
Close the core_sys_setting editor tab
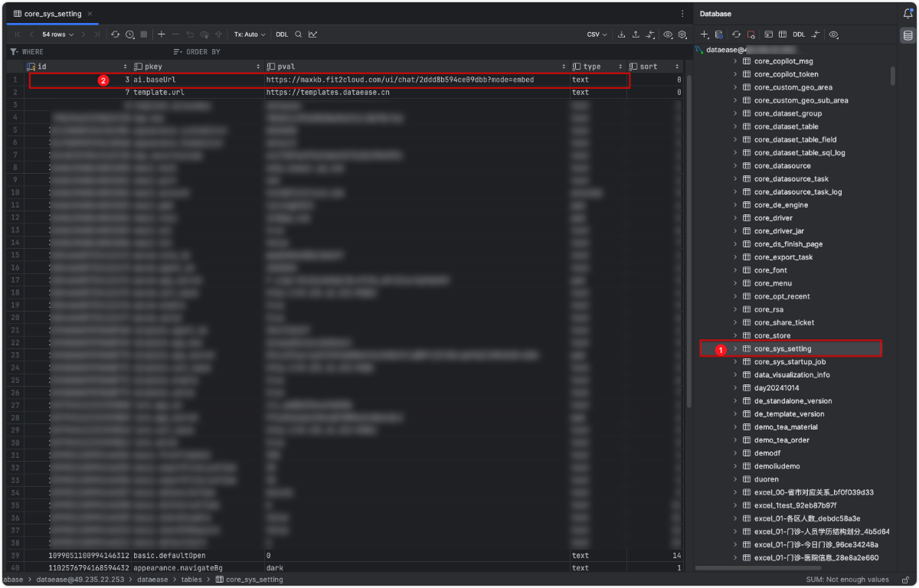(90, 14)
